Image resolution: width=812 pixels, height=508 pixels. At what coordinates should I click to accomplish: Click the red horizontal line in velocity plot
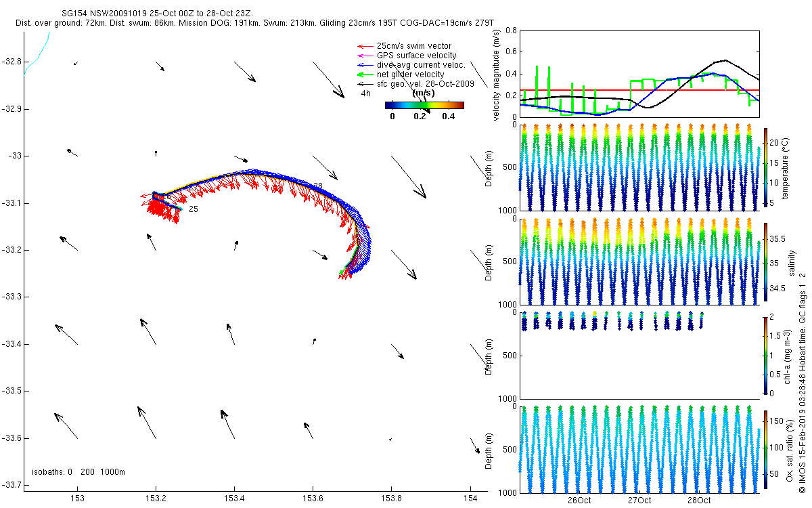639,90
